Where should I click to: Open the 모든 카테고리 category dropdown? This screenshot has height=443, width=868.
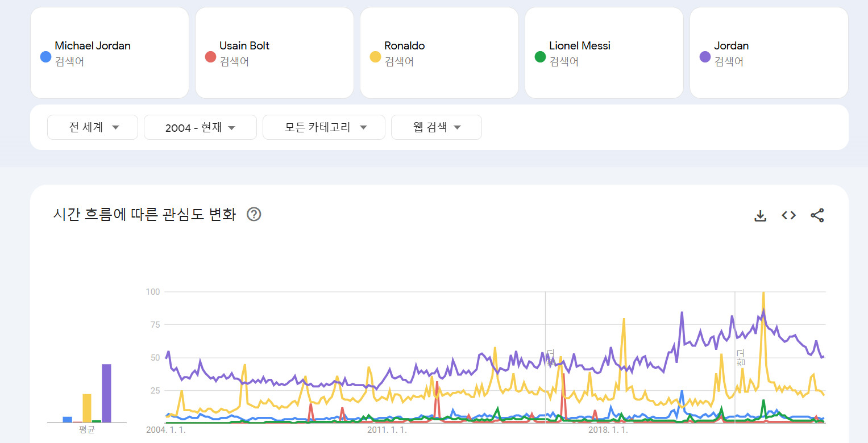click(324, 127)
